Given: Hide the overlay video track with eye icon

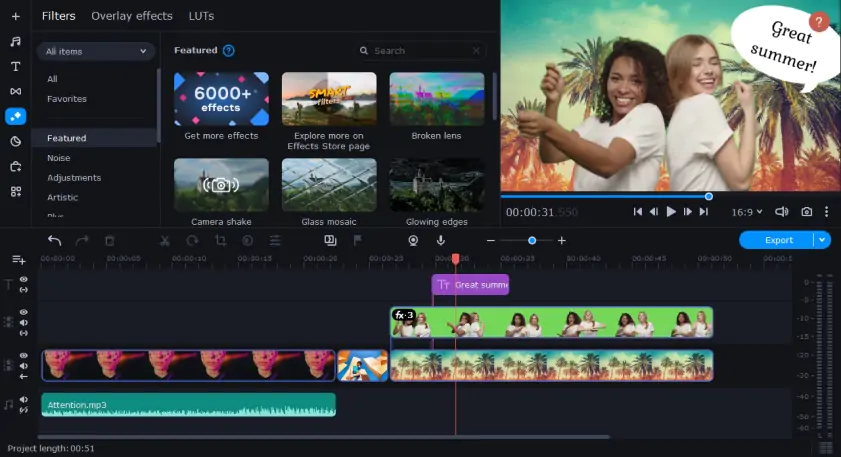Looking at the screenshot, I should click(x=23, y=311).
